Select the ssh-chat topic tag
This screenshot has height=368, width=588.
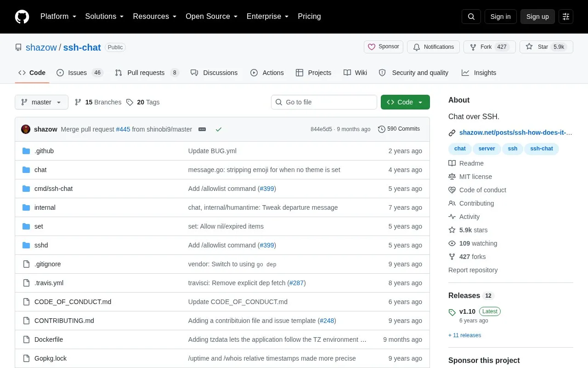tap(542, 149)
